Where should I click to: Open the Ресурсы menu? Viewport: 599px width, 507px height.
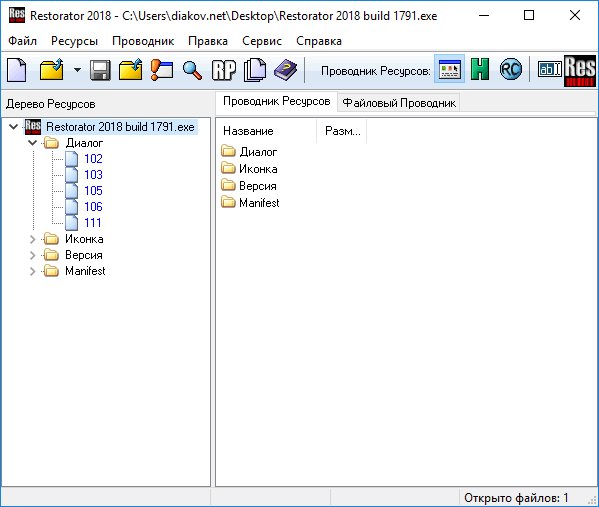tap(74, 41)
